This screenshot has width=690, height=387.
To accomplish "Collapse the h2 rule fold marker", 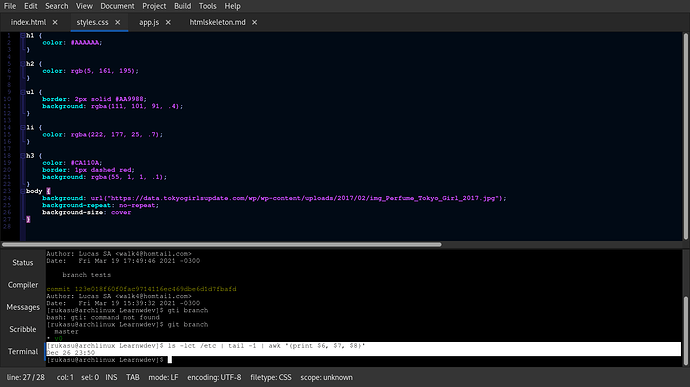I will 22,64.
